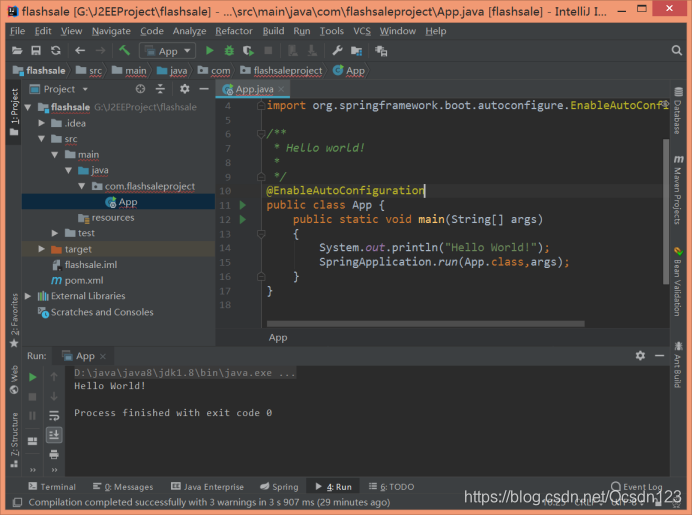692x516 pixels.
Task: Click the Save All toolbar icon
Action: pos(36,51)
